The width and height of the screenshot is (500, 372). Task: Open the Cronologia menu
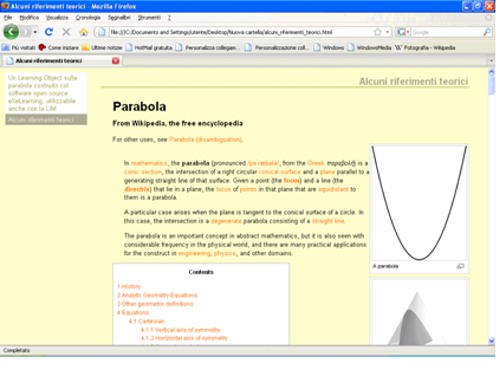(x=88, y=17)
